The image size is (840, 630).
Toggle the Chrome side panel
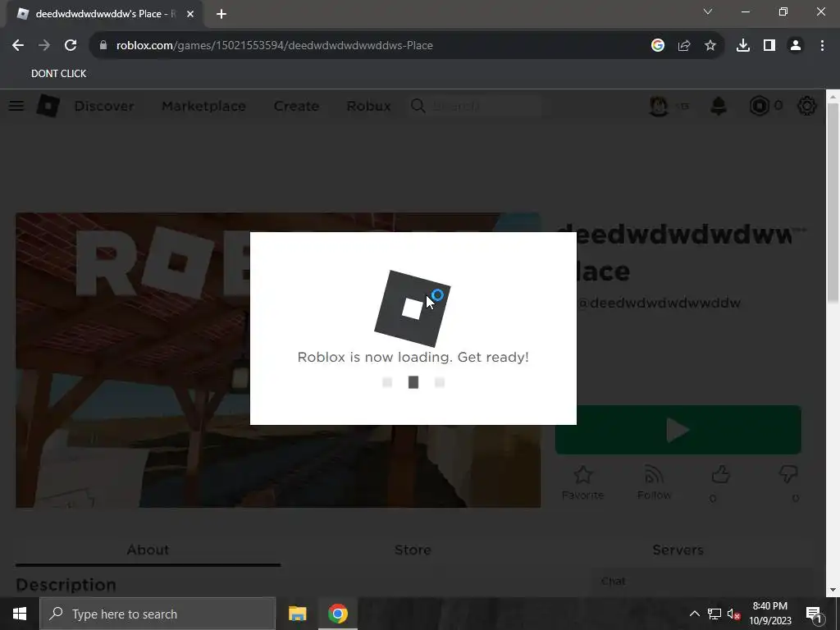click(769, 46)
